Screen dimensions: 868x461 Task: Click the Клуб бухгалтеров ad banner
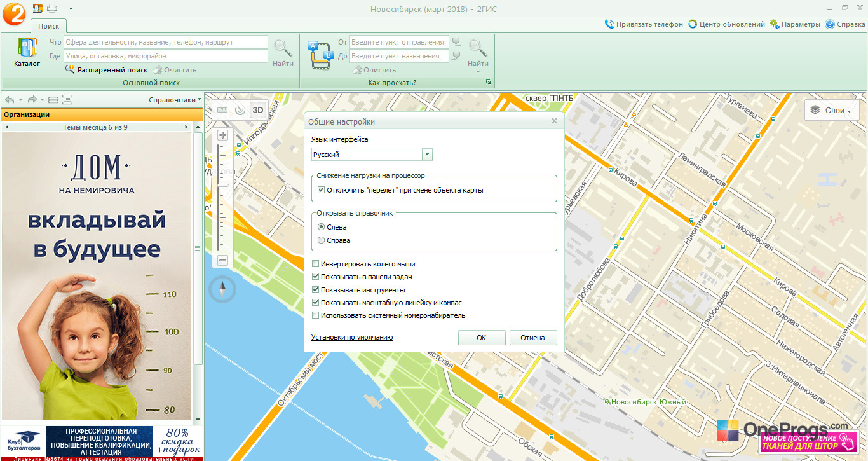pyautogui.click(x=102, y=443)
